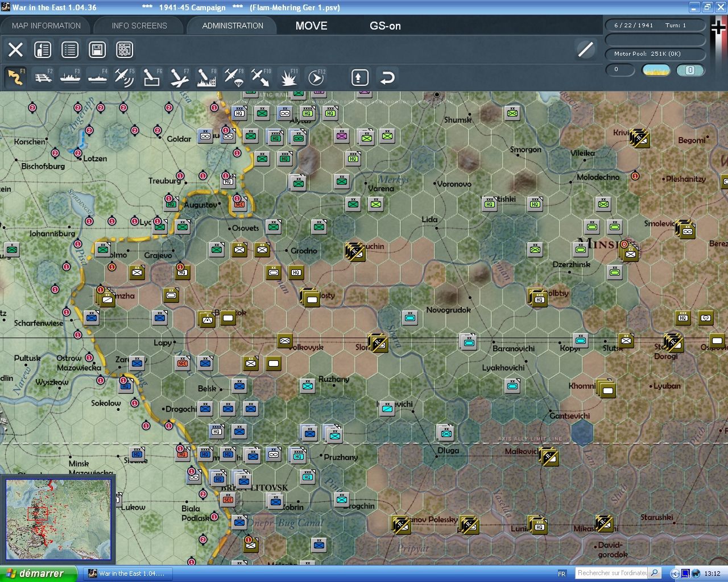728x582 pixels.
Task: Click the Novogrudok town label
Action: (x=449, y=310)
